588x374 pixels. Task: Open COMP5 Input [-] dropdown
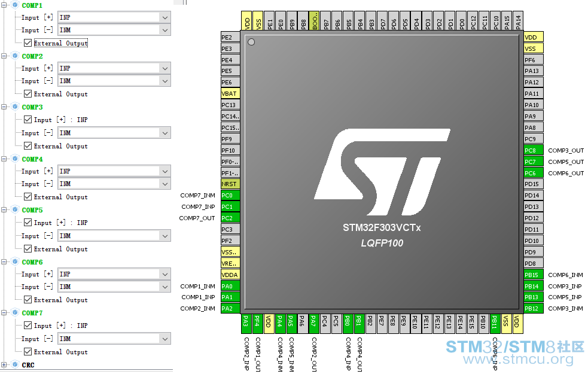(114, 236)
